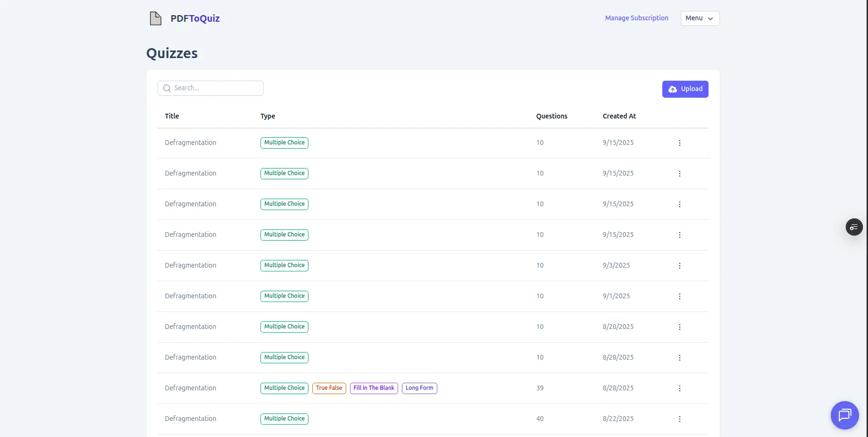Viewport: 868px width, 437px height.
Task: Click the Quizzes page heading
Action: pos(172,53)
